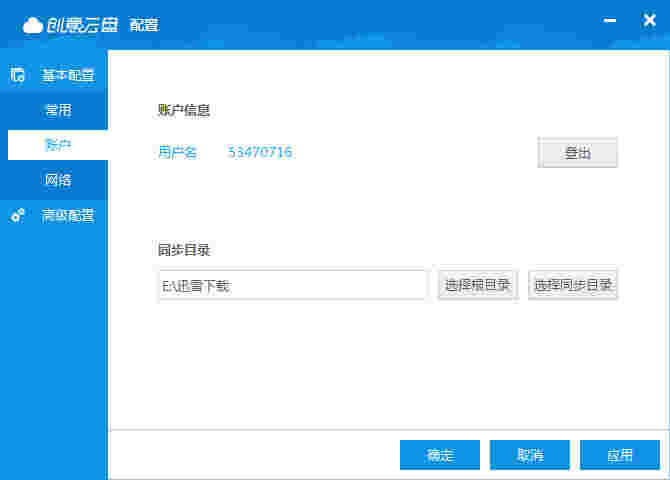
Task: Click the username value 53470716
Action: pos(260,152)
